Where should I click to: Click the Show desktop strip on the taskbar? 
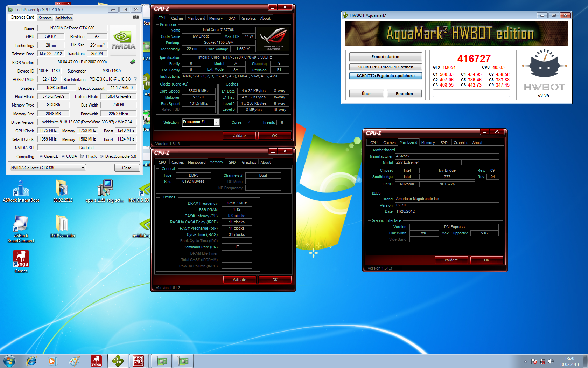click(x=585, y=361)
